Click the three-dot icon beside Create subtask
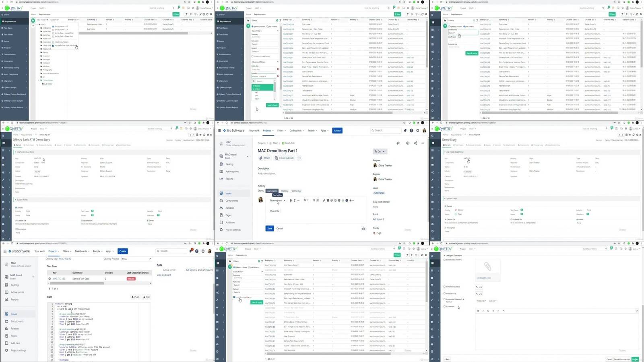This screenshot has width=644, height=362. click(x=299, y=158)
